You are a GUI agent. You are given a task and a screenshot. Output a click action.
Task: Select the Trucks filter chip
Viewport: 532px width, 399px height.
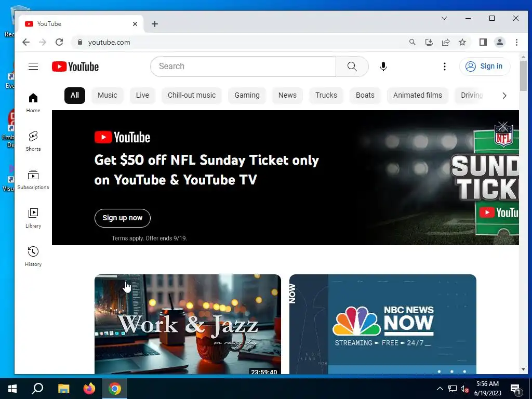pyautogui.click(x=326, y=96)
